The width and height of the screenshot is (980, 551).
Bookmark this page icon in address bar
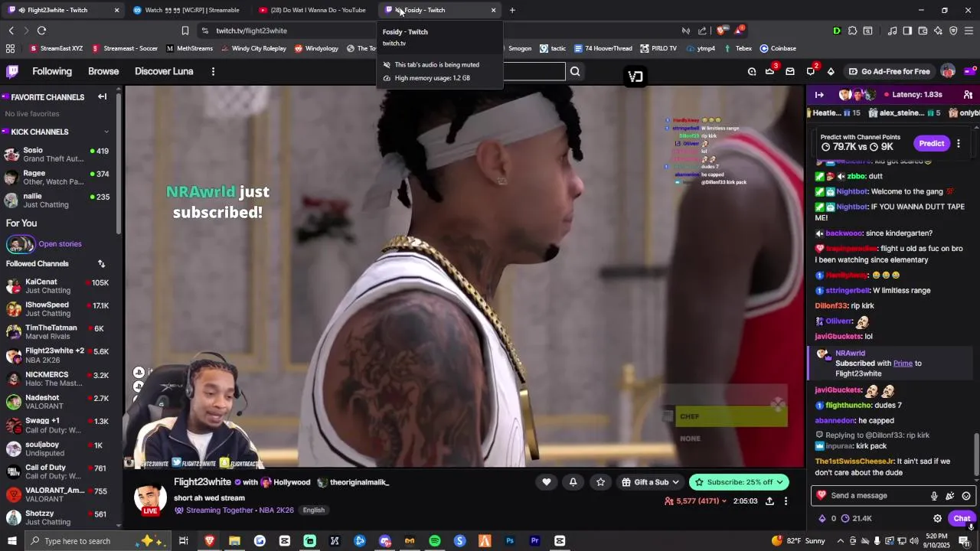(x=185, y=31)
